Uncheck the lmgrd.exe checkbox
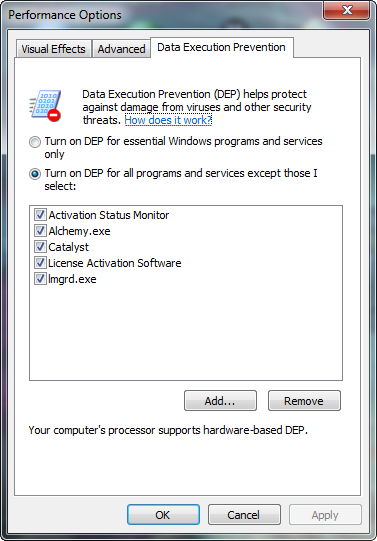Viewport: 377px width, 541px height. pos(40,278)
